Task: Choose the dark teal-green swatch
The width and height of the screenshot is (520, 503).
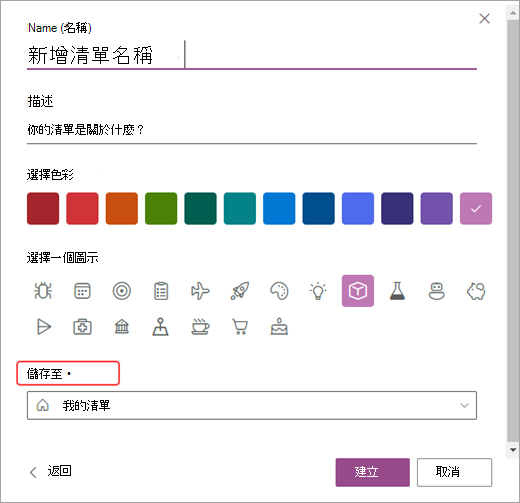Action: pyautogui.click(x=200, y=208)
